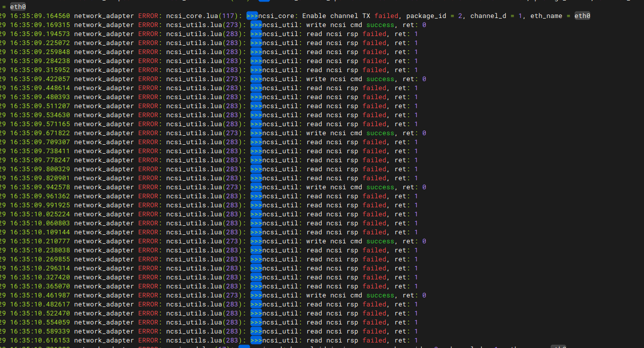Click the >>> highlight next to the last failed entry
This screenshot has height=348, width=644.
point(256,340)
